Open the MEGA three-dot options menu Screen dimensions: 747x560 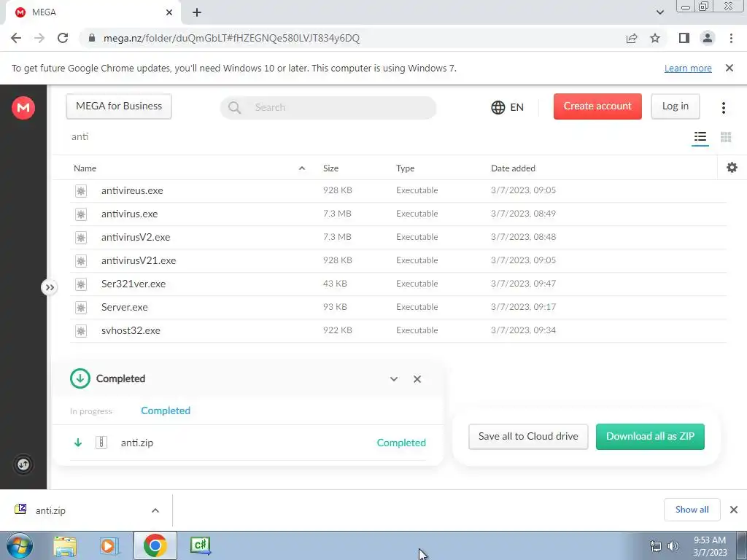click(x=723, y=108)
